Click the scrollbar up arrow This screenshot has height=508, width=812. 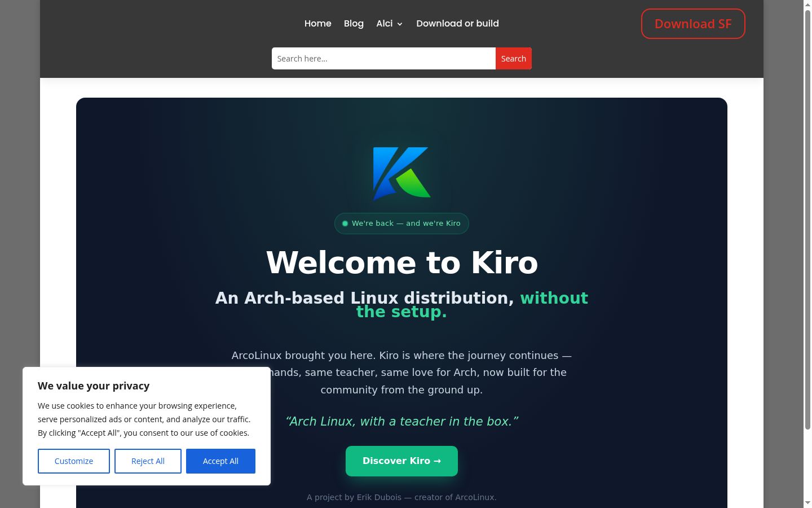click(x=807, y=5)
